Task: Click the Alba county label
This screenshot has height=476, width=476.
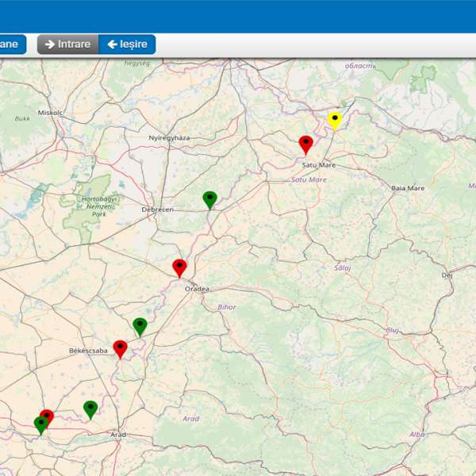Action: pos(417,435)
